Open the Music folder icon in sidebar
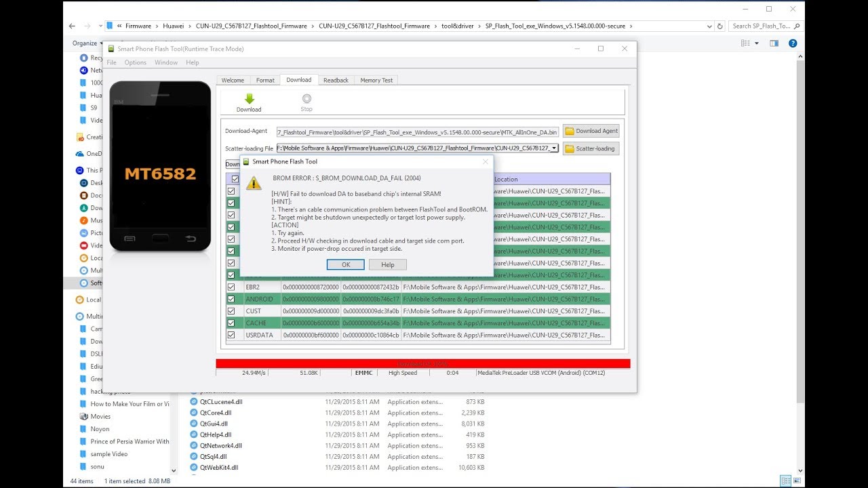868x488 pixels. (84, 220)
